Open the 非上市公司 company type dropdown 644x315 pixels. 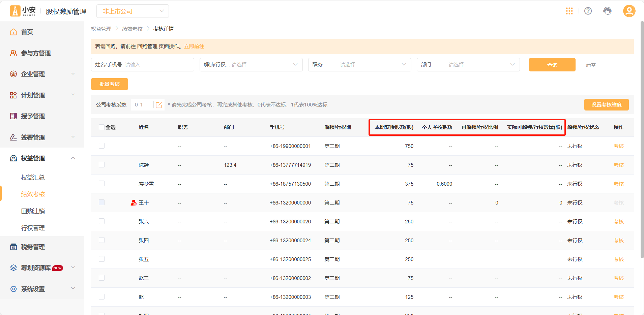(133, 11)
